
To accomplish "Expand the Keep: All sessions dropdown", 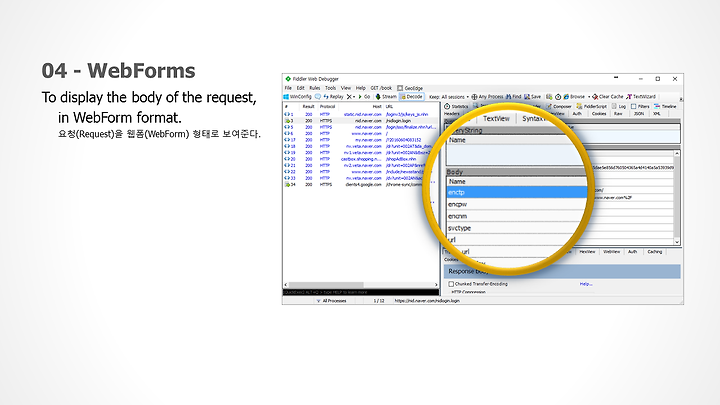I will tap(449, 97).
